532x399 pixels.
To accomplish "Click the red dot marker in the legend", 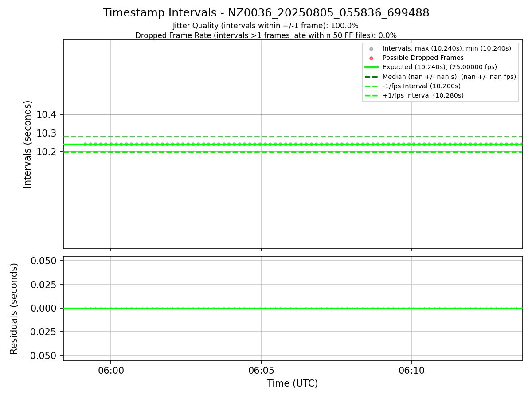I will (x=372, y=58).
